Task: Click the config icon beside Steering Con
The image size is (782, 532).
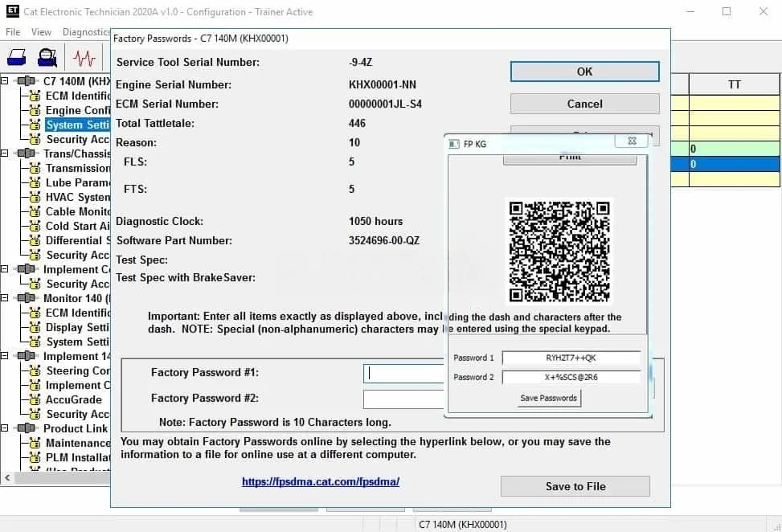Action: point(35,370)
